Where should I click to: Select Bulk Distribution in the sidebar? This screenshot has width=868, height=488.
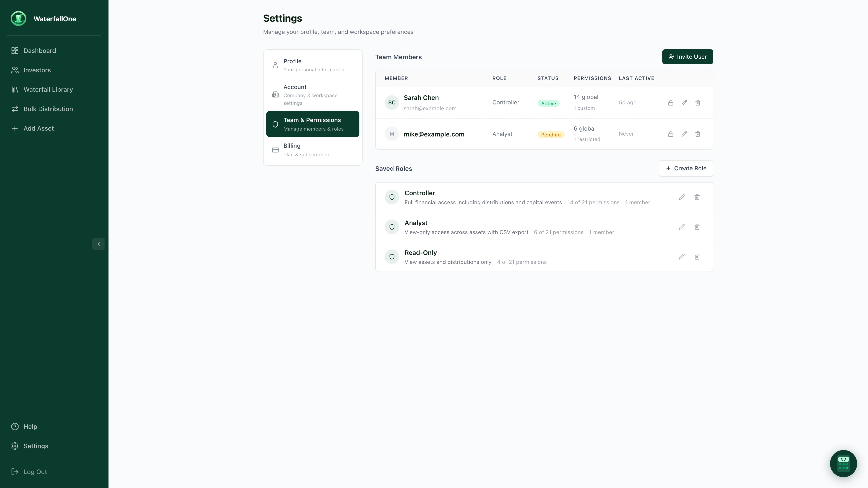[48, 109]
